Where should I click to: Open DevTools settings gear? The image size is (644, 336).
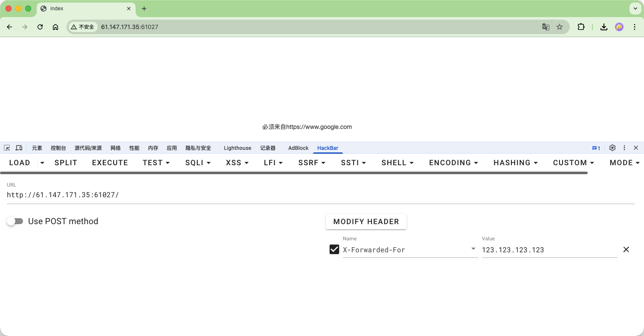pyautogui.click(x=612, y=148)
